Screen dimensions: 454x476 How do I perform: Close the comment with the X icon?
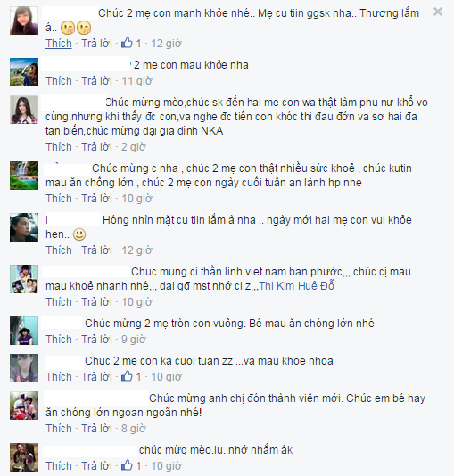(438, 12)
